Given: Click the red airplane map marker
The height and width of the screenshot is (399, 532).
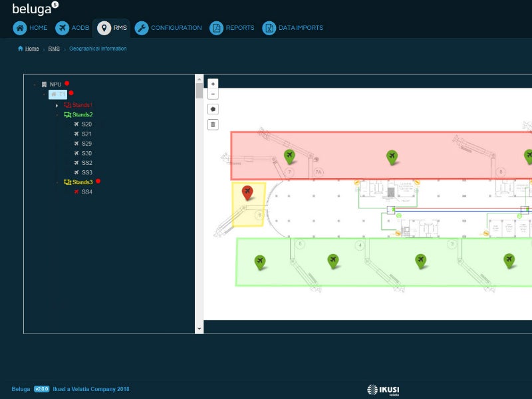Looking at the screenshot, I should point(247,193).
